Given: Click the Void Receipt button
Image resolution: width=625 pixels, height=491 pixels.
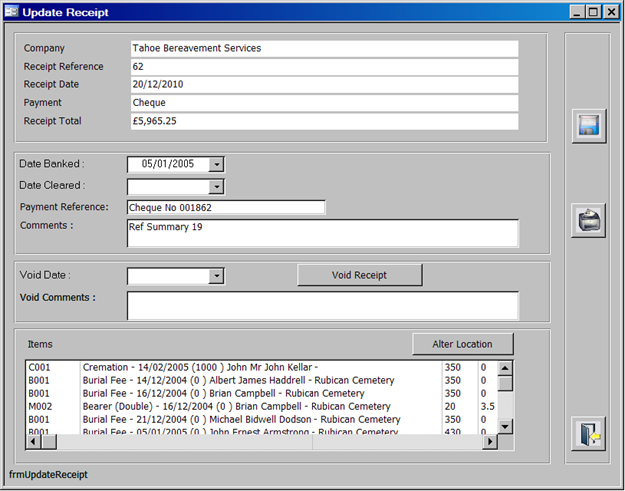Looking at the screenshot, I should [360, 275].
